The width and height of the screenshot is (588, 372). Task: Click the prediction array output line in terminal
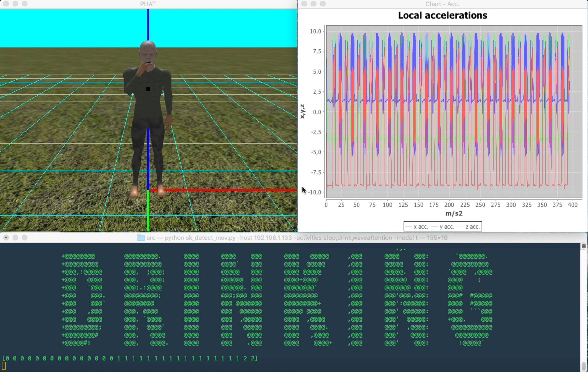click(x=130, y=358)
